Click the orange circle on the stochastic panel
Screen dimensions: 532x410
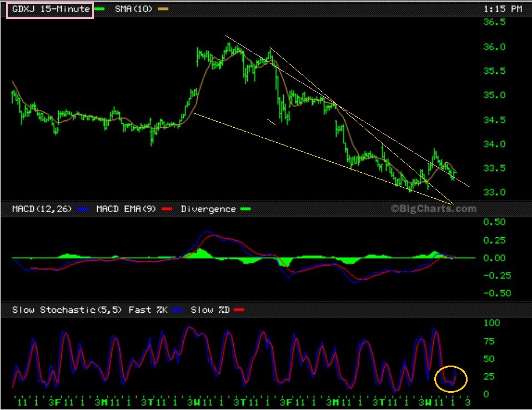[x=451, y=379]
